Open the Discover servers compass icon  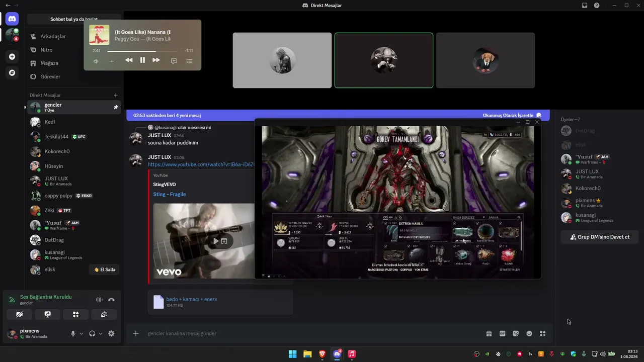[x=12, y=73]
